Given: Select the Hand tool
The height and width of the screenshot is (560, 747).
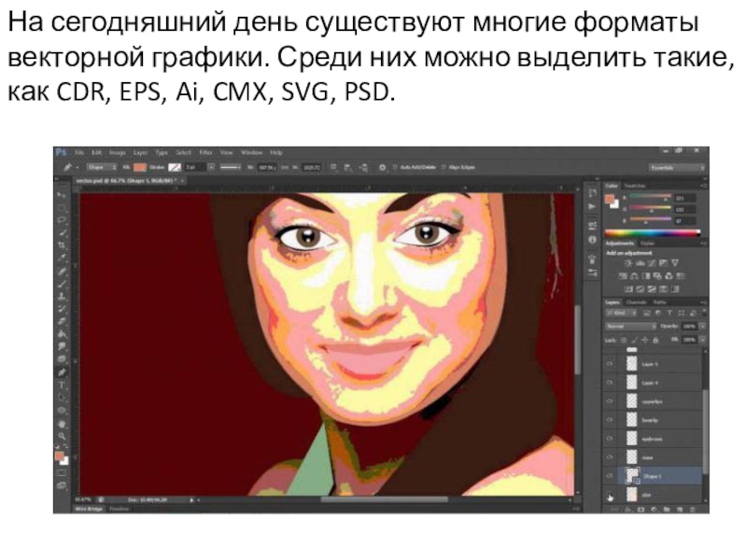Looking at the screenshot, I should 62,423.
